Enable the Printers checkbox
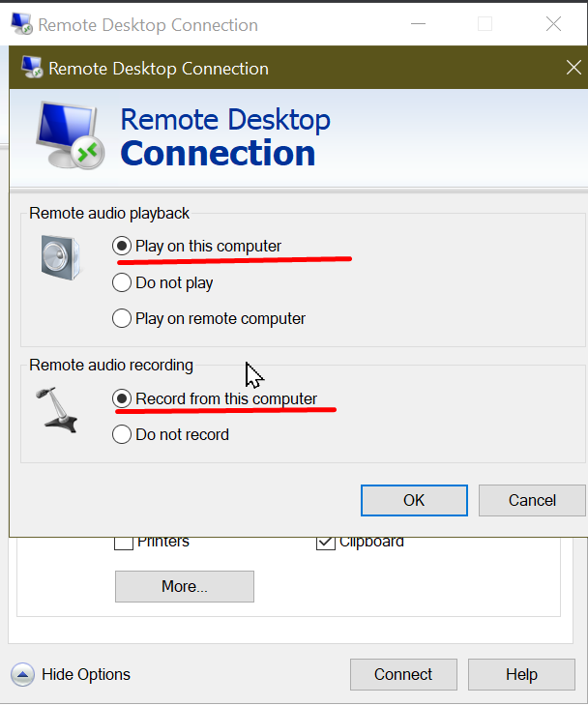Image resolution: width=588 pixels, height=706 pixels. (x=124, y=543)
